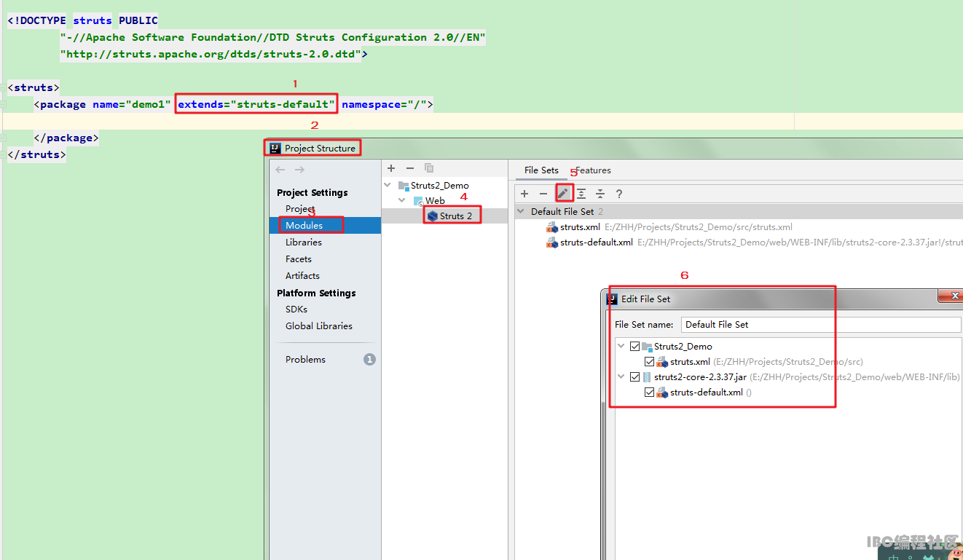Viewport: 963px width, 560px height.
Task: Open Project settings in sidebar
Action: (x=300, y=209)
